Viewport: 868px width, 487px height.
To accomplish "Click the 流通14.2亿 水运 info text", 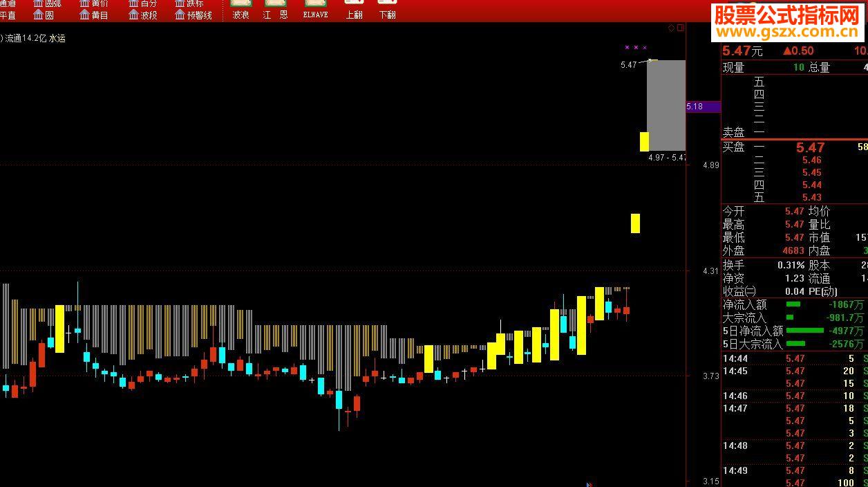I will (x=35, y=38).
